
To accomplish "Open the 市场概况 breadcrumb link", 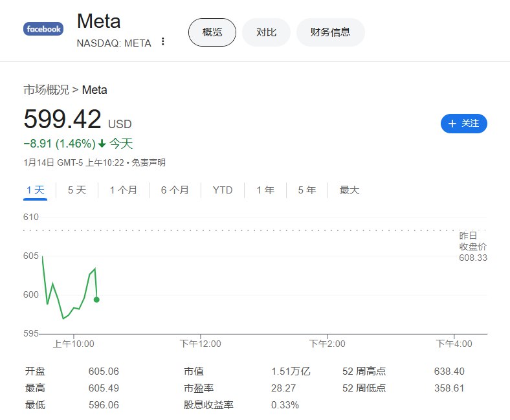I will (x=46, y=90).
